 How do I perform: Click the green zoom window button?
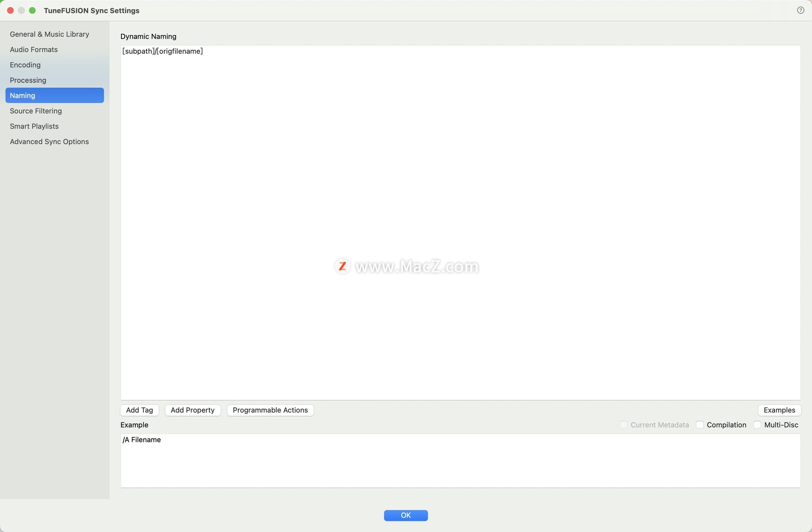(x=32, y=10)
